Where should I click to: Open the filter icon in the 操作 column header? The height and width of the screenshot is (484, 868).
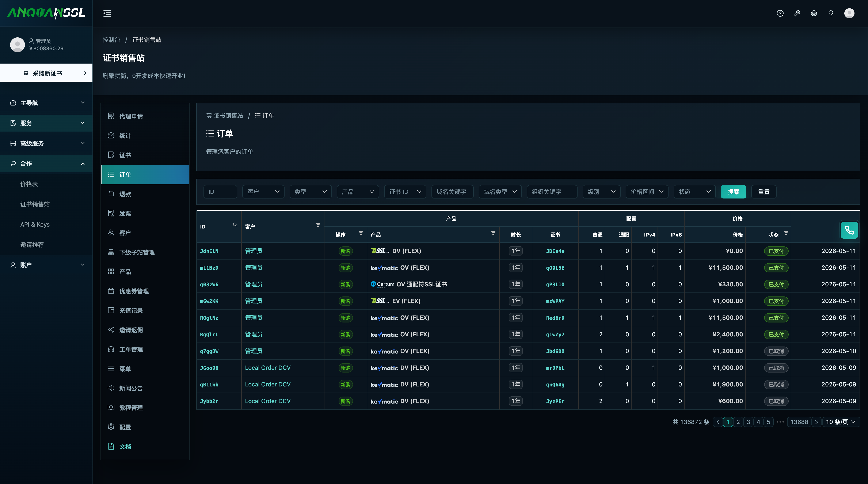tap(361, 233)
